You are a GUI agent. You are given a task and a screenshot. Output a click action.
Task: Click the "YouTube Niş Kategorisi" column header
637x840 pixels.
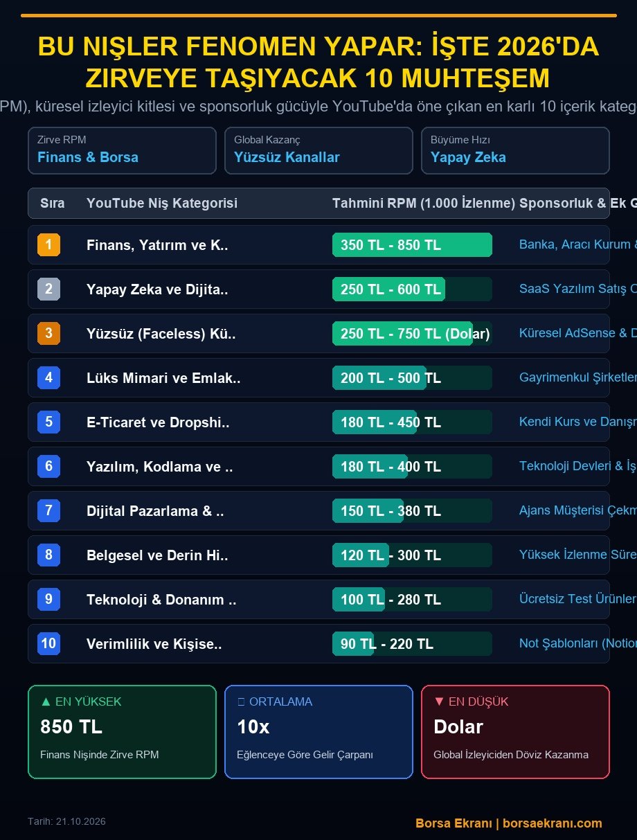click(162, 203)
